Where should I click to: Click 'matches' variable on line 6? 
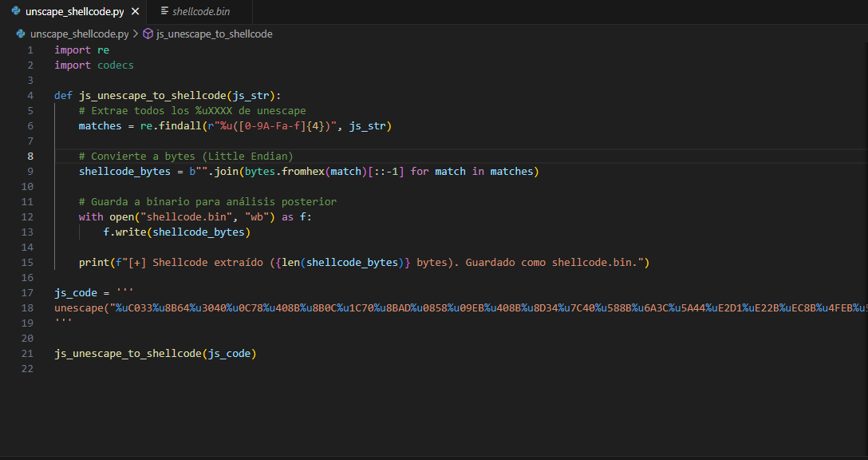pos(101,126)
